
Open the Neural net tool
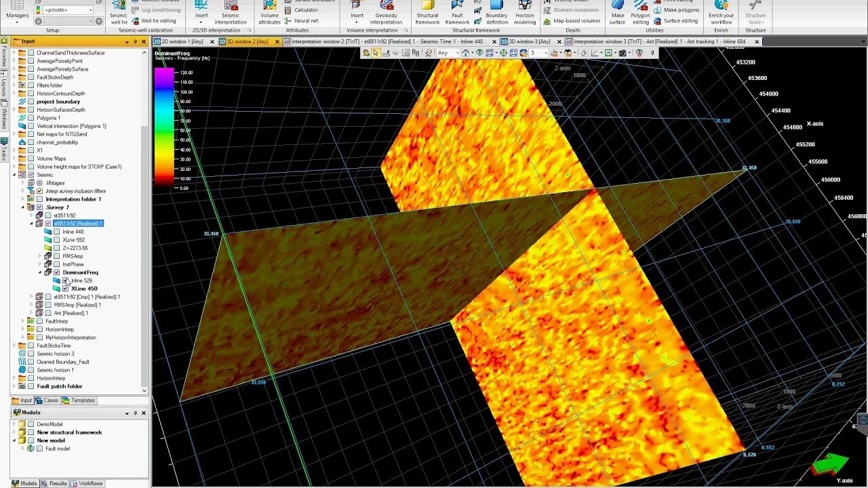click(302, 21)
